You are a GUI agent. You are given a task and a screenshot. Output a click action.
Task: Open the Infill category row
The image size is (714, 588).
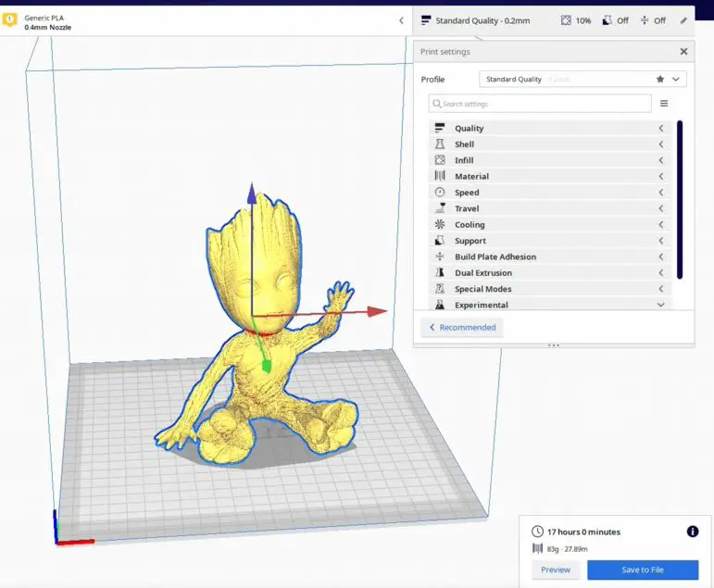[x=549, y=160]
